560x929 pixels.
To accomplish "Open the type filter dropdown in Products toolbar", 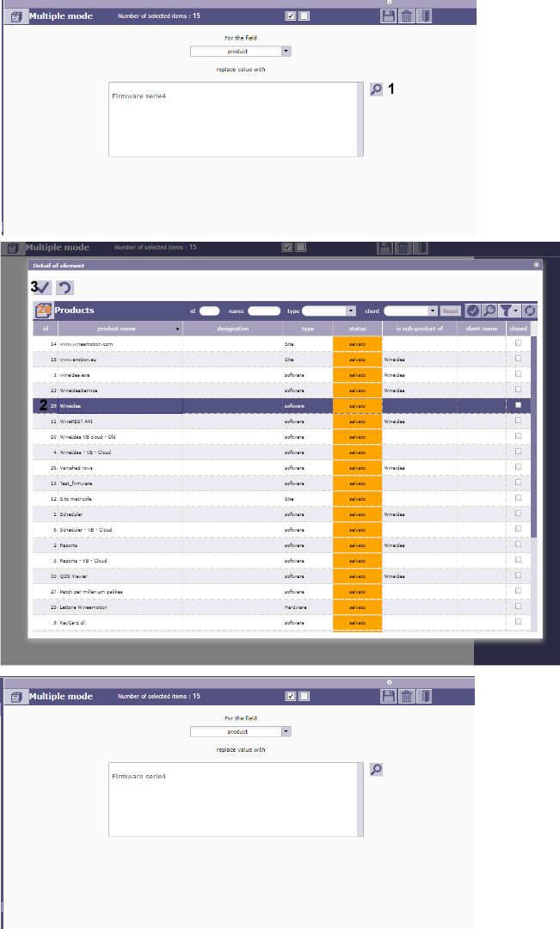I will [351, 311].
